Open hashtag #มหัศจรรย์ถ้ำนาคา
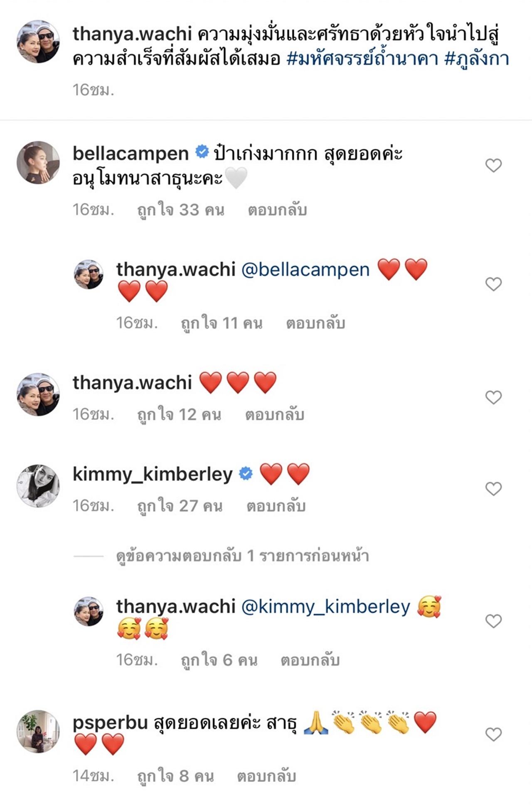532x808 pixels. [x=362, y=59]
